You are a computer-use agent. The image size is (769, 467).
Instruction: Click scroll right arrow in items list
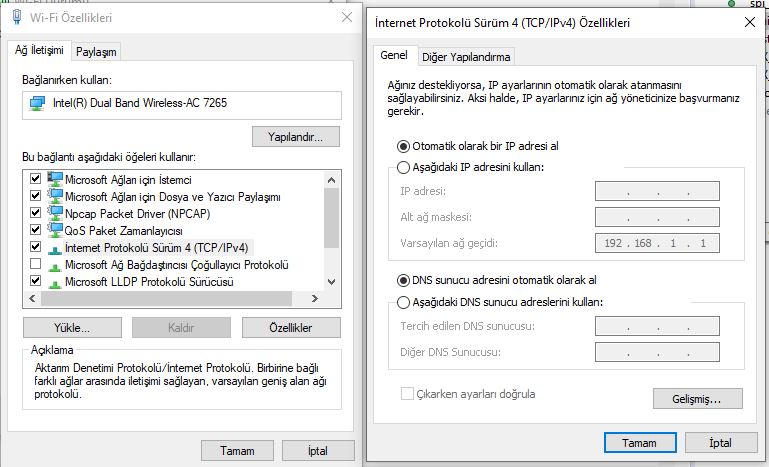315,298
